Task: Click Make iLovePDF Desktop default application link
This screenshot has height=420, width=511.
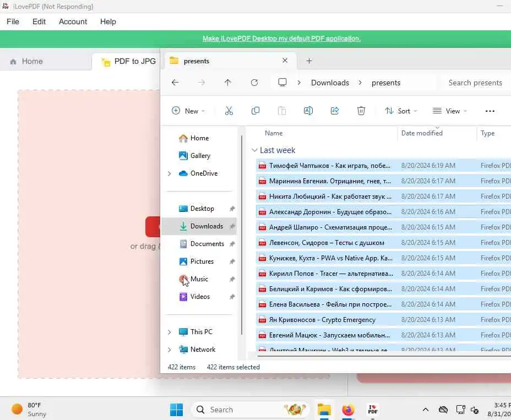Action: (x=281, y=39)
